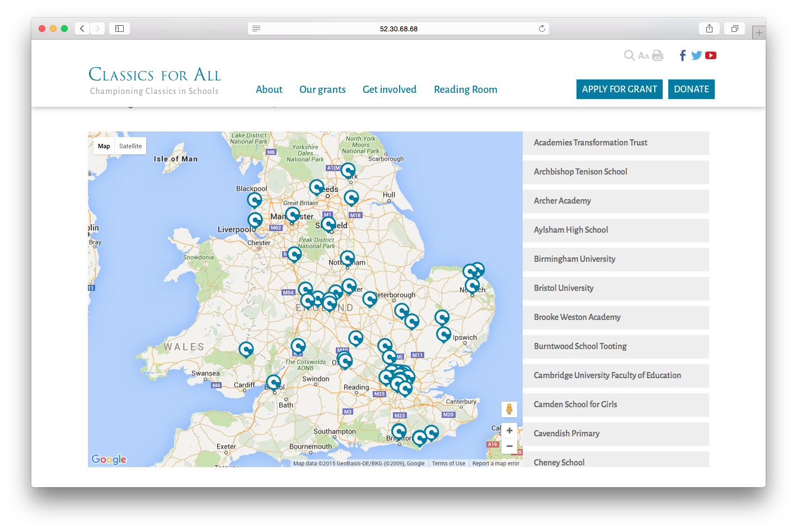The image size is (797, 532).
Task: Click map marker near Ipswich
Action: 444,335
